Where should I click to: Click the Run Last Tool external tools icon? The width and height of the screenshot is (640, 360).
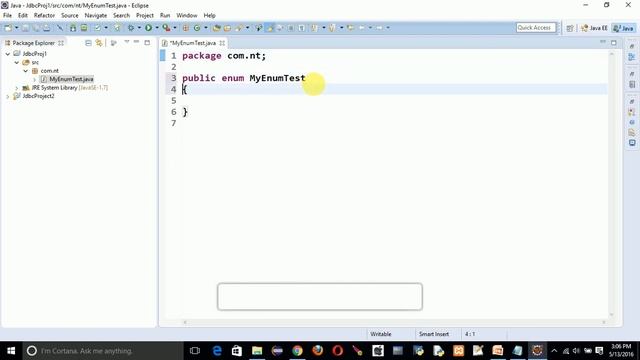(166, 28)
